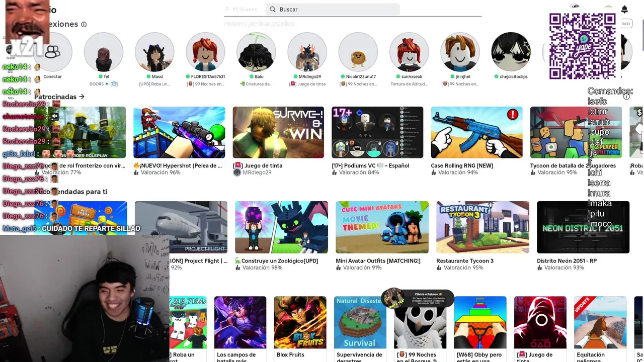The width and height of the screenshot is (644, 362).
Task: Open the Restaurante Tycoon 3 thumbnail
Action: (482, 227)
